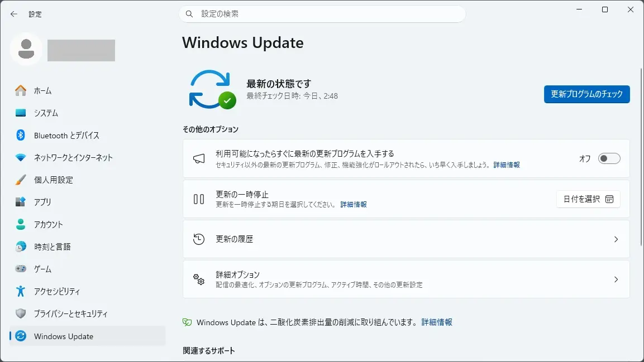Open the 日付を選択 dropdown for pausing updates
This screenshot has height=362, width=644.
point(588,199)
